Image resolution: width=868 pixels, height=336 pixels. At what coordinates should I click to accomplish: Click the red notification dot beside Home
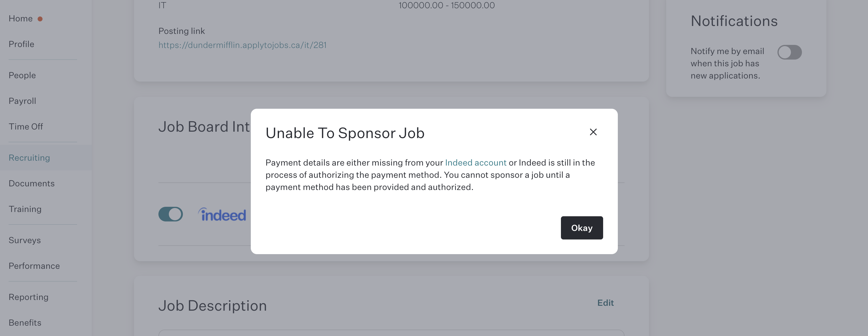40,19
